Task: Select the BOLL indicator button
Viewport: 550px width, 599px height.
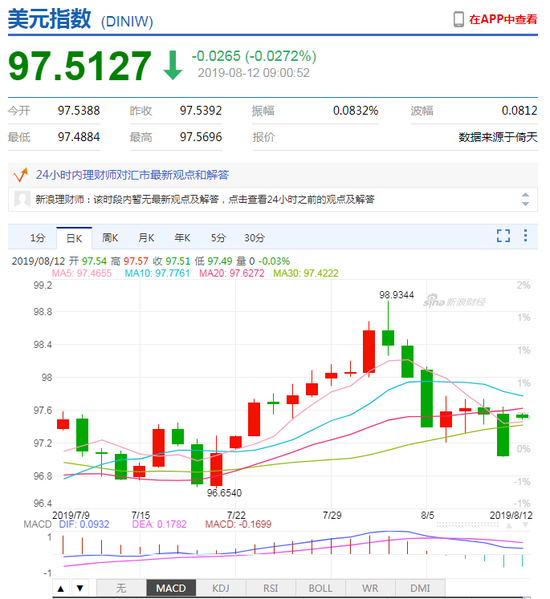Action: 320,588
